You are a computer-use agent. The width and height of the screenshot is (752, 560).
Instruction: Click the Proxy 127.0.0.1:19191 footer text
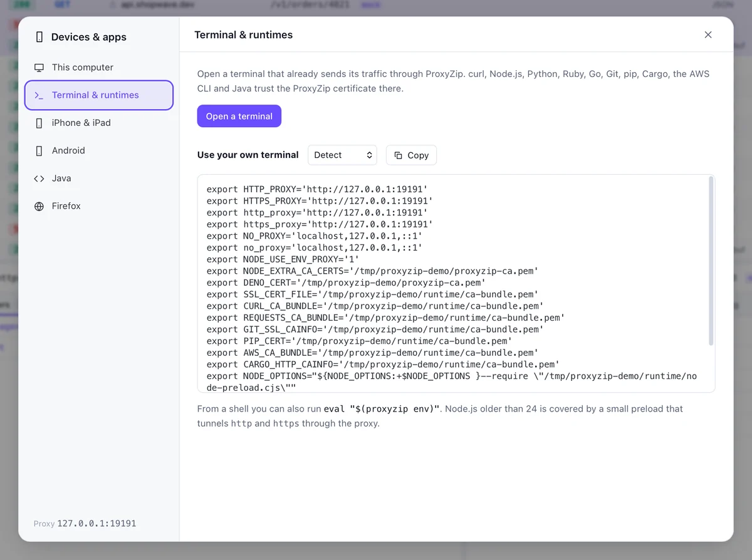click(85, 524)
